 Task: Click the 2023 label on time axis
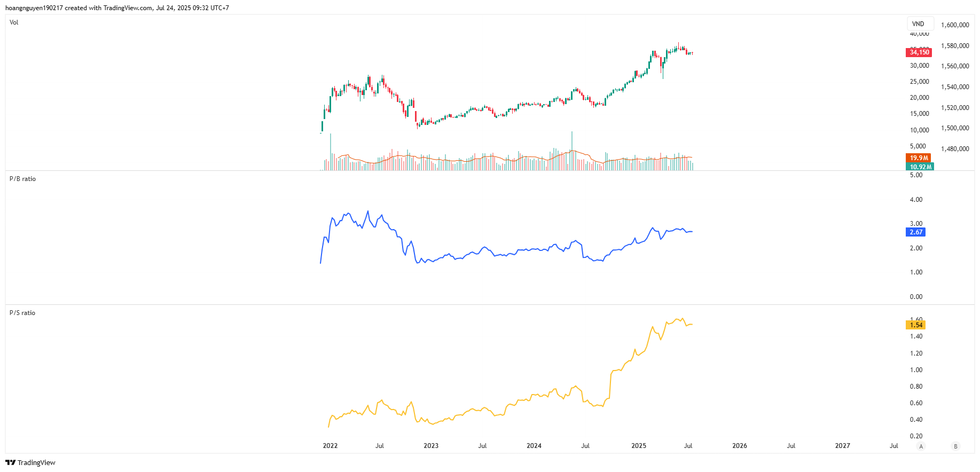pos(431,446)
